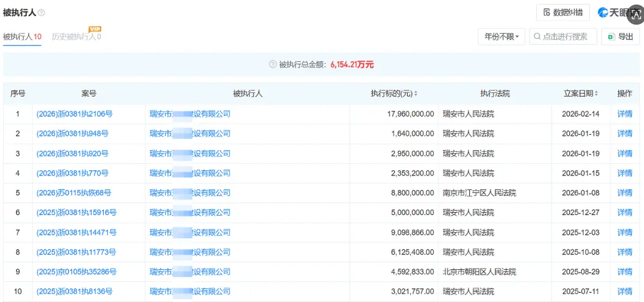
Task: Click the 点击进行搜索 search field
Action: coord(562,37)
